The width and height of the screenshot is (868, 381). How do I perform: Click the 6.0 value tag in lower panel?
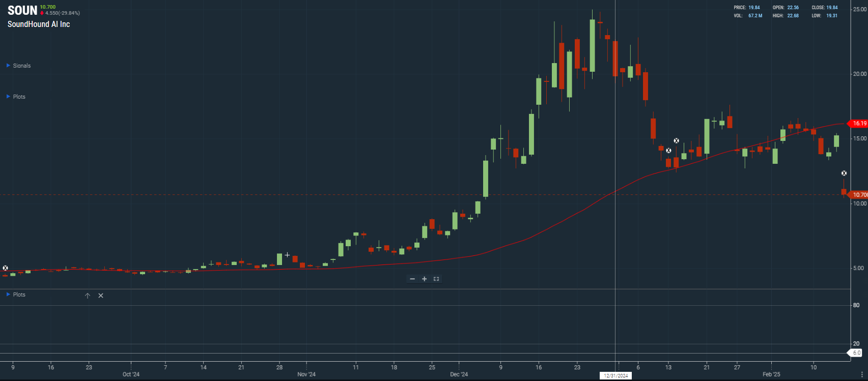(x=855, y=353)
